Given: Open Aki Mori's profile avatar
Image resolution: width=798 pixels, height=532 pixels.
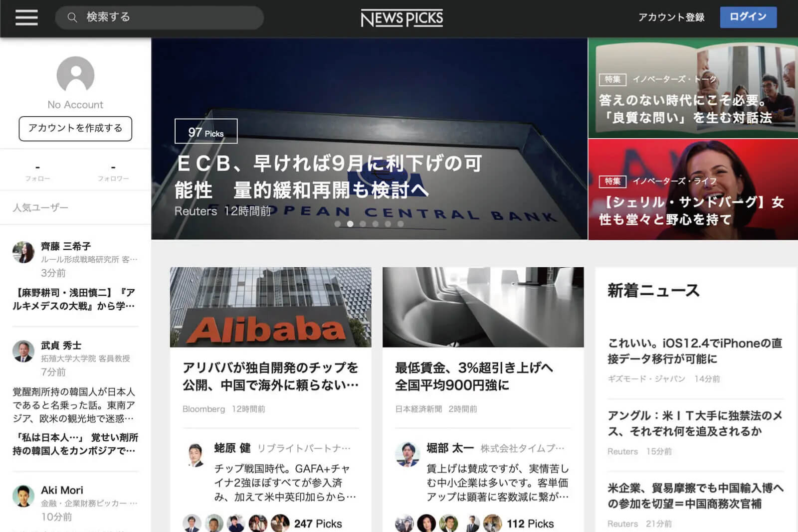Looking at the screenshot, I should click(23, 496).
